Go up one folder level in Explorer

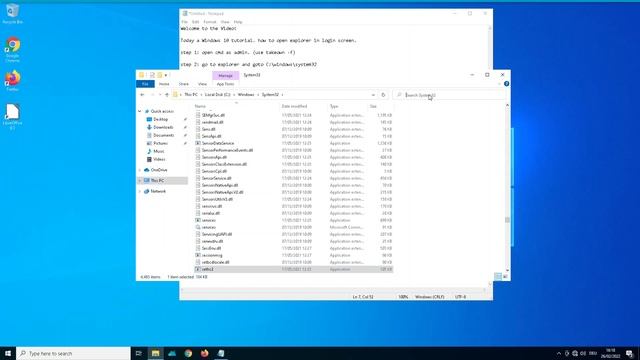point(167,95)
